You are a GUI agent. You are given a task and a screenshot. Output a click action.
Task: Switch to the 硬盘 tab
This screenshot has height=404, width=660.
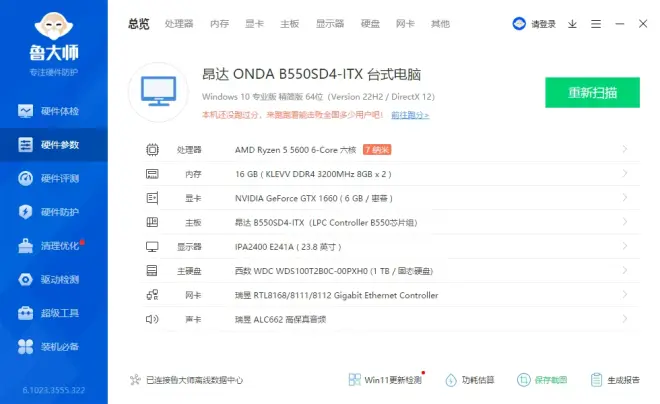click(370, 24)
